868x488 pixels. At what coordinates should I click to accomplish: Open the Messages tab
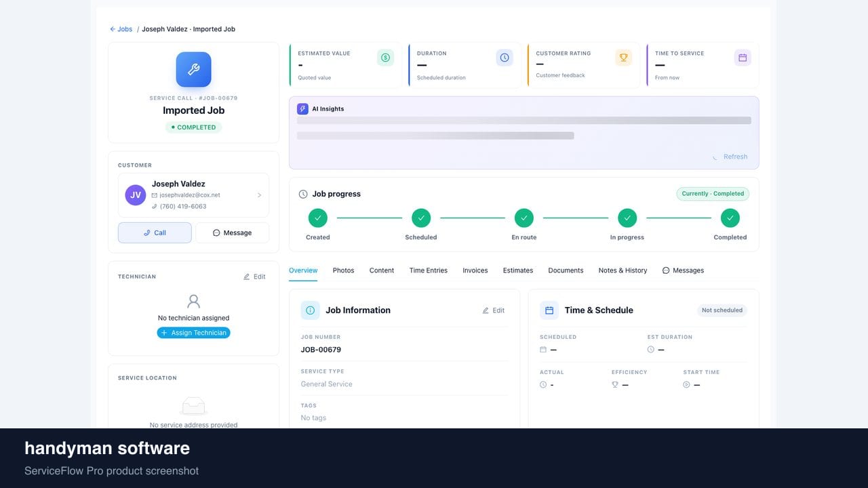pos(683,270)
